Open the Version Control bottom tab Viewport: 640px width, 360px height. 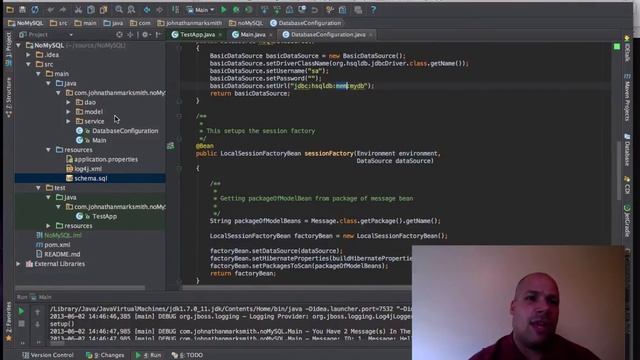tap(48, 355)
